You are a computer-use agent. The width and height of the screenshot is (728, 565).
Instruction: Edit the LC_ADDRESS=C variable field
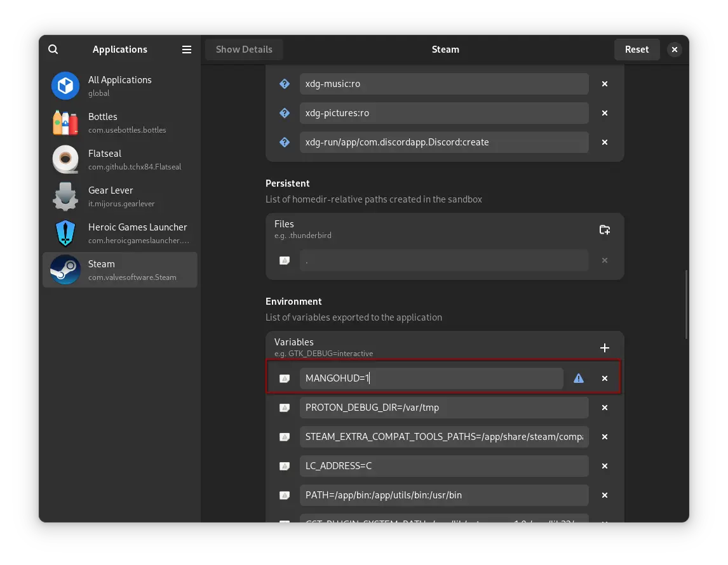[444, 466]
